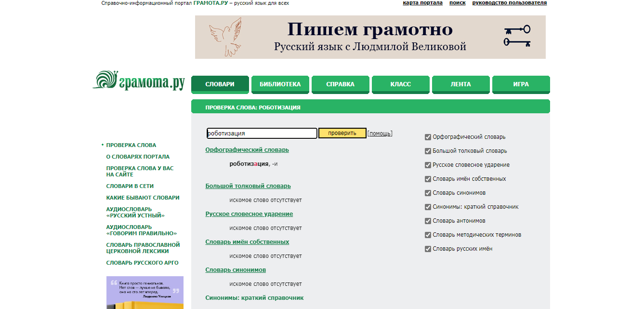The height and width of the screenshot is (309, 644).
Task: Open СЛОВАРИ В СЕТИ sidebar item
Action: click(x=130, y=186)
